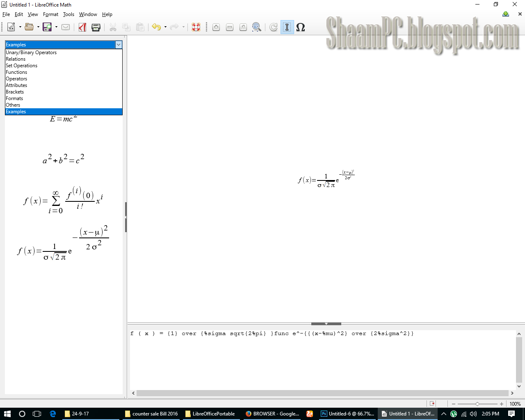The width and height of the screenshot is (525, 420).
Task: Select Others from the category list
Action: tap(64, 105)
